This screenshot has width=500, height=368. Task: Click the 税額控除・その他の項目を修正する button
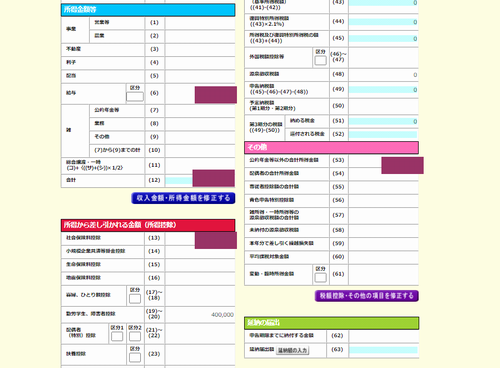(x=367, y=296)
